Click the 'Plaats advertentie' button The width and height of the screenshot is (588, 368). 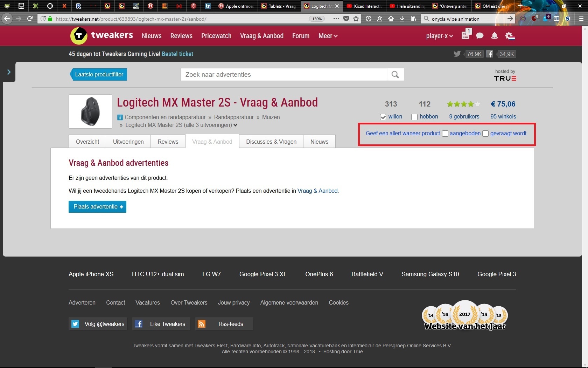97,207
